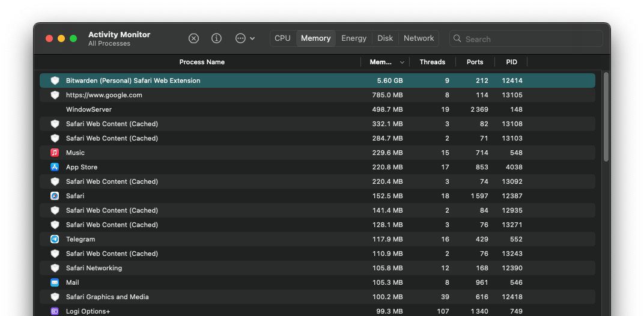The height and width of the screenshot is (316, 644).
Task: Click the vertical scrollbar thumb
Action: coord(606,117)
